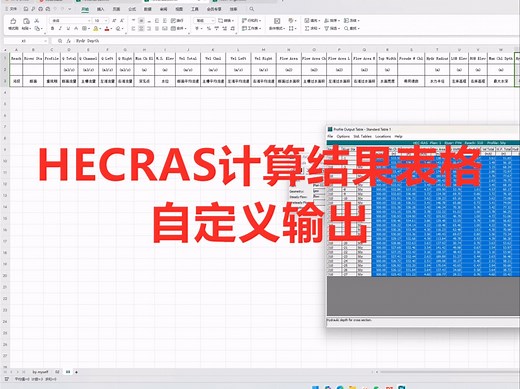Click the format painter brush icon
The image size is (520, 389).
pyautogui.click(x=13, y=21)
